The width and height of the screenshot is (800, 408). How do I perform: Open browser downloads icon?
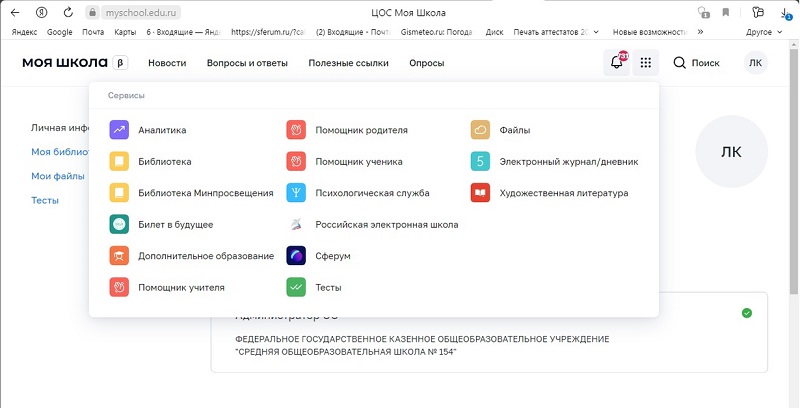(786, 13)
